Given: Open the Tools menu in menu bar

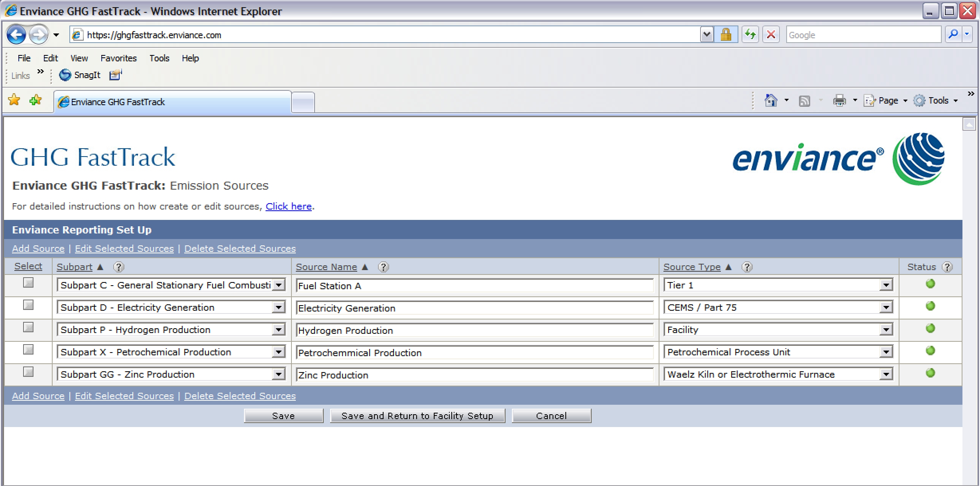Looking at the screenshot, I should [x=159, y=58].
